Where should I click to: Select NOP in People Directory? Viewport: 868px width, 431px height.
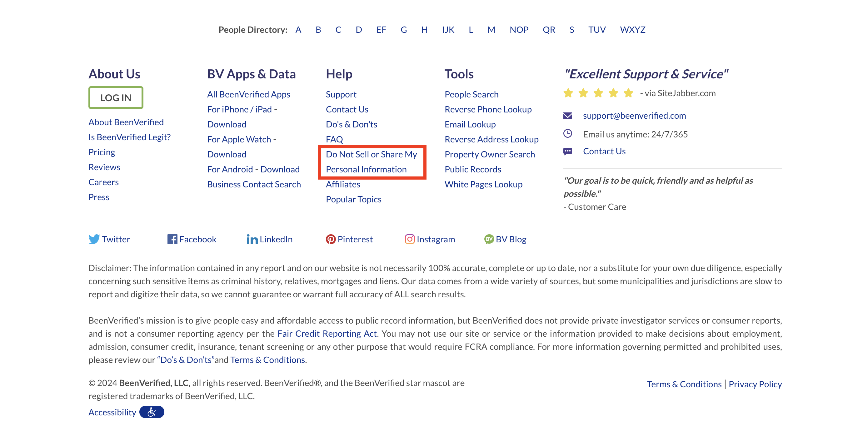pos(519,30)
